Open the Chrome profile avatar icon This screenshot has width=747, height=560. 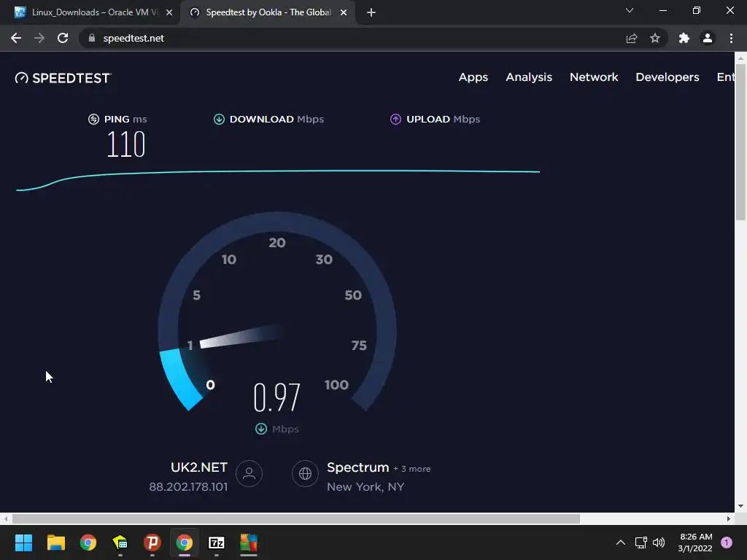[708, 38]
